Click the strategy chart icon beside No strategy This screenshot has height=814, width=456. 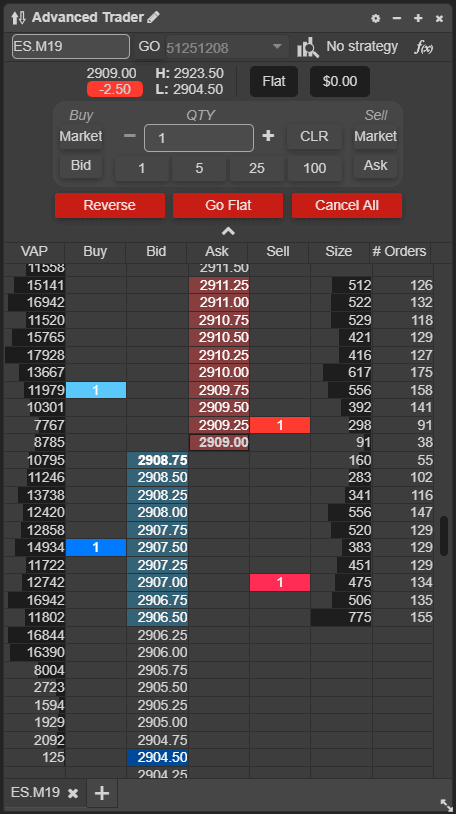coord(307,47)
